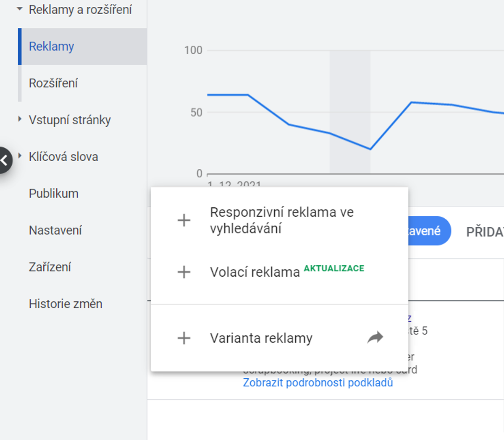
Task: Click plus icon beside Varianta reklamy
Action: pyautogui.click(x=184, y=338)
